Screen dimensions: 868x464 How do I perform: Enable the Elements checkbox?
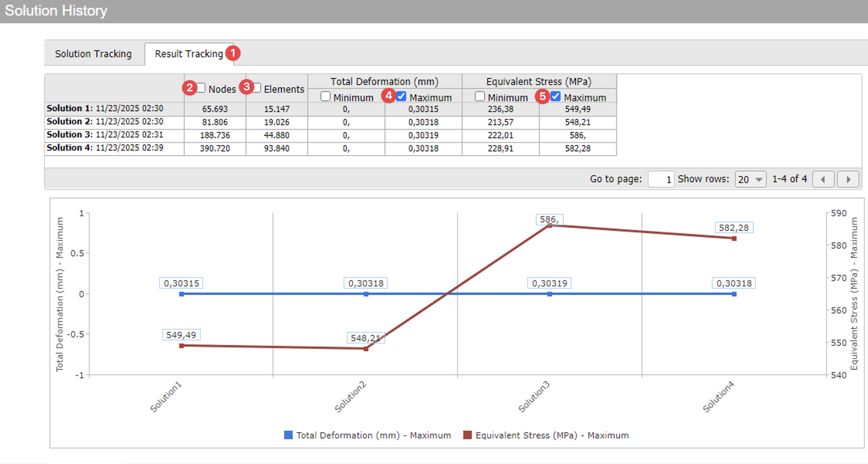(257, 88)
